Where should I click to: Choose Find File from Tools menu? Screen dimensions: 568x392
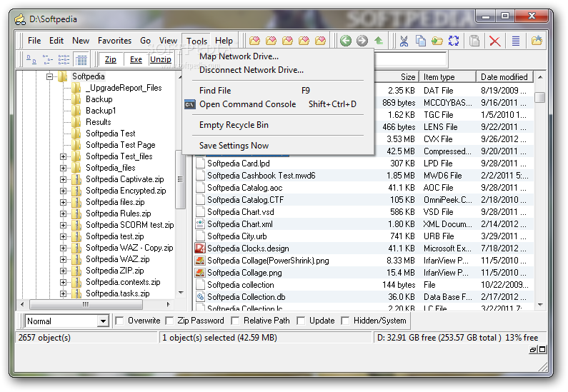tap(278, 91)
